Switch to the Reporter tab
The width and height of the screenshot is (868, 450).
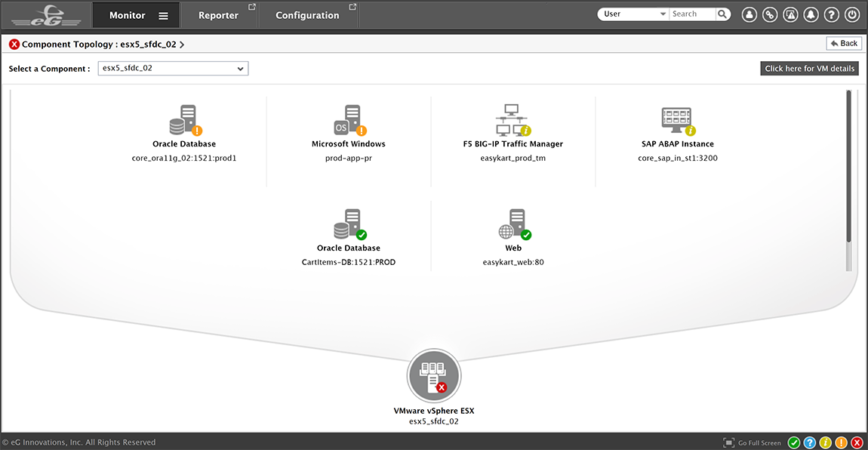(219, 16)
